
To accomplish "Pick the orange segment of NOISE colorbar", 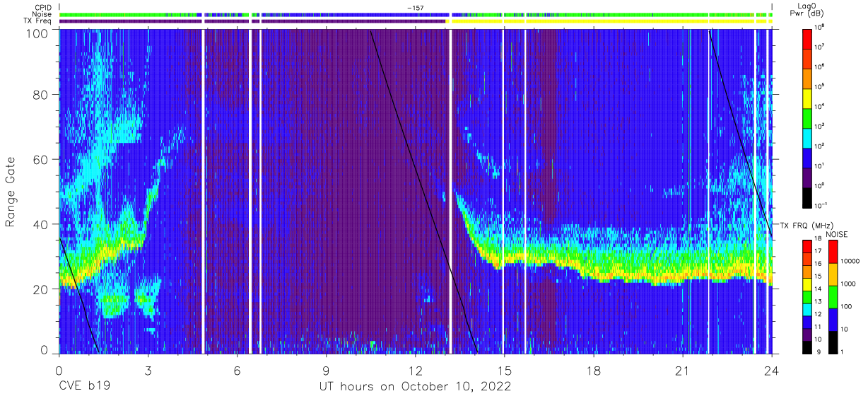I will 832,274.
